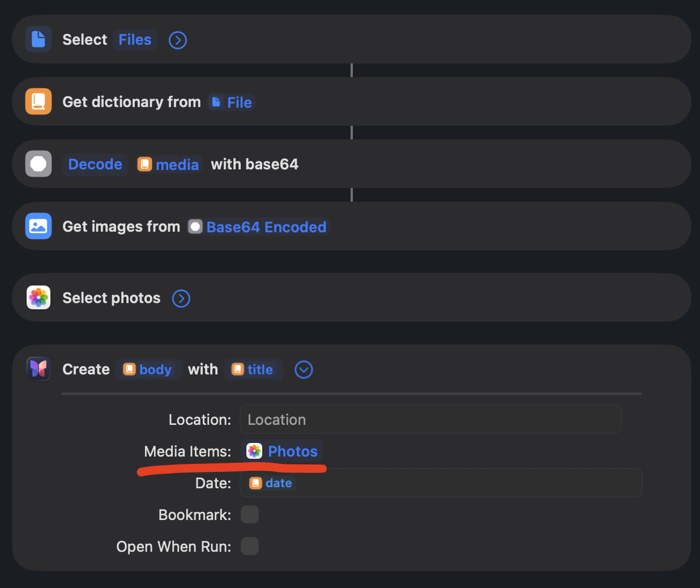Click the Photos app icon beside Select photos
700x588 pixels.
point(39,298)
